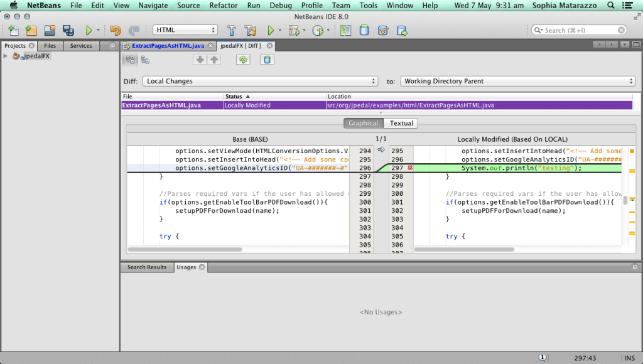Open the HTML configuration combo box
The width and height of the screenshot is (643, 364).
185,29
